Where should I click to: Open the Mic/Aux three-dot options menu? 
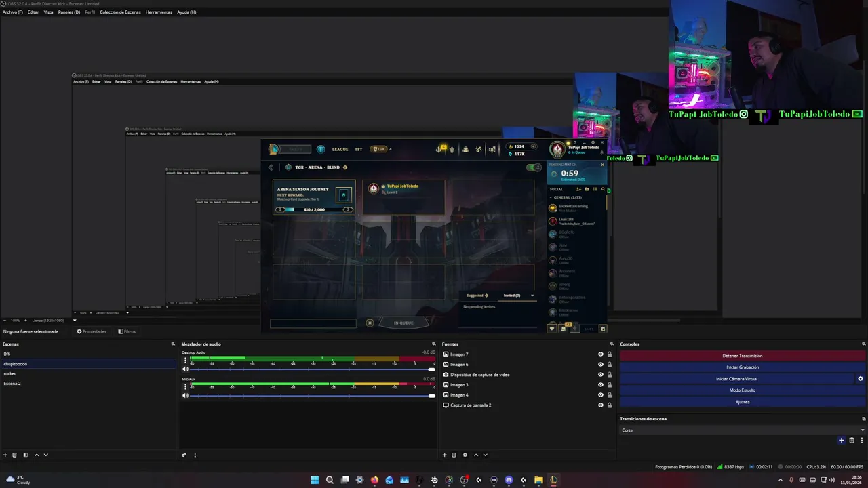pos(185,386)
